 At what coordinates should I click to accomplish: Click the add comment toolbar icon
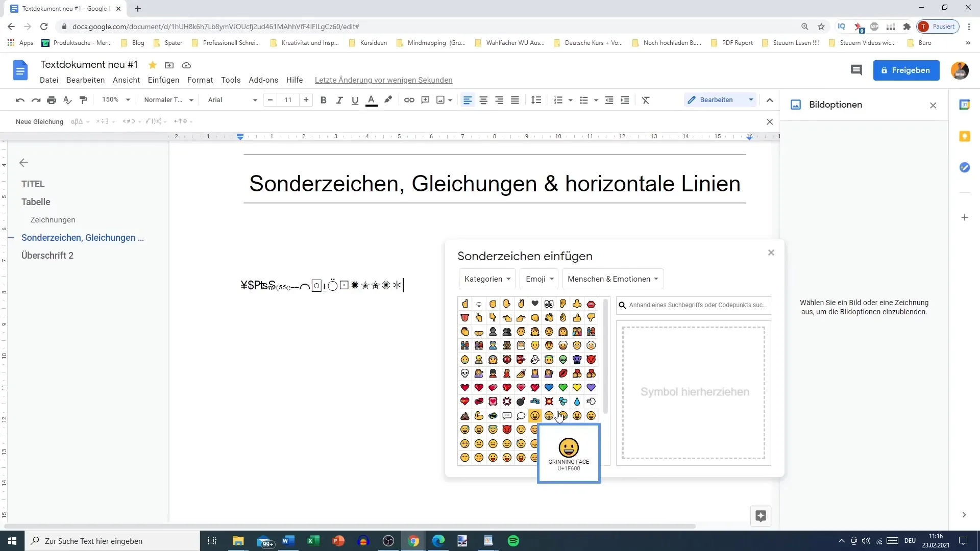pos(425,100)
